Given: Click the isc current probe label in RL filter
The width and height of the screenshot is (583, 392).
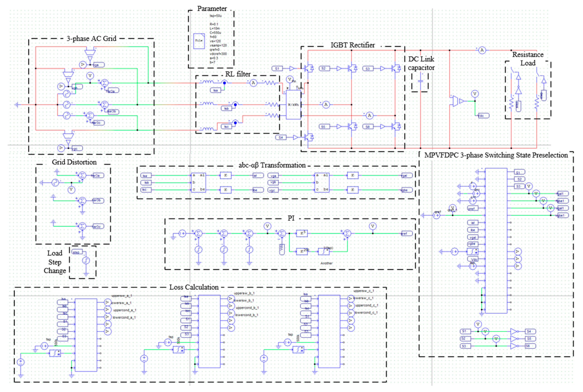Looking at the screenshot, I should [x=226, y=127].
